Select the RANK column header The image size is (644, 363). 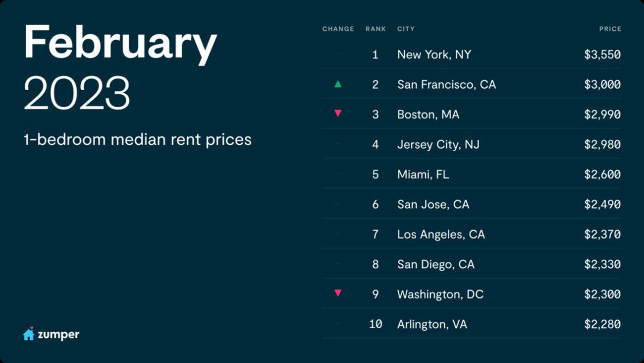click(x=376, y=29)
